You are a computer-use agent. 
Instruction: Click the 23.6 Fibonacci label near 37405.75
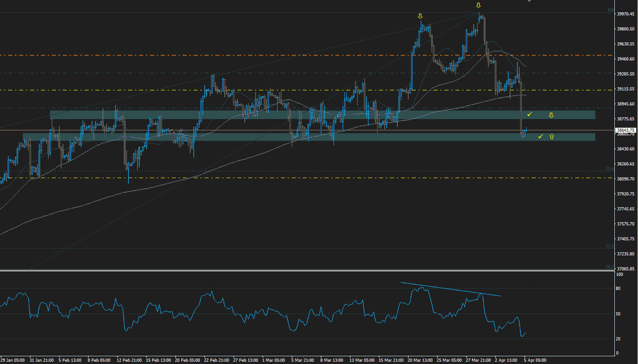pyautogui.click(x=610, y=246)
